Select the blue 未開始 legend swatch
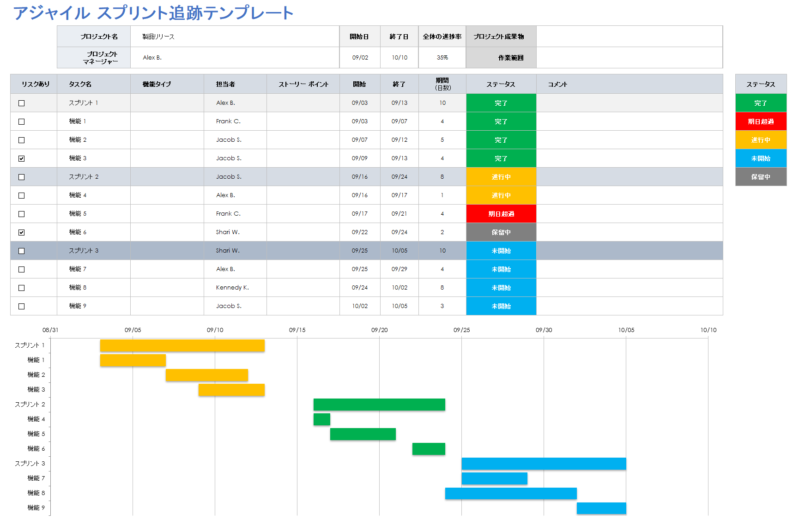 coord(761,158)
